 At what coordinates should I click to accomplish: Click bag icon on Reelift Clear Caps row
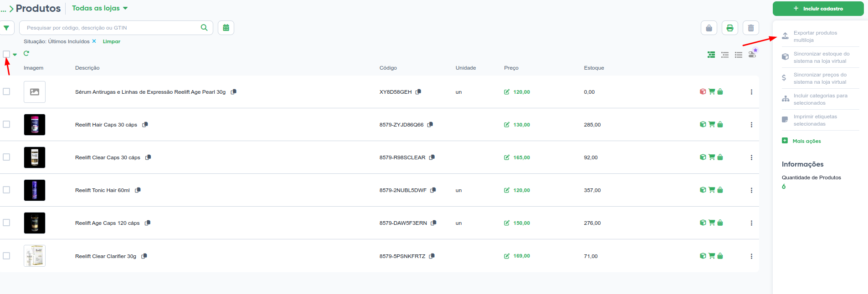click(x=720, y=157)
